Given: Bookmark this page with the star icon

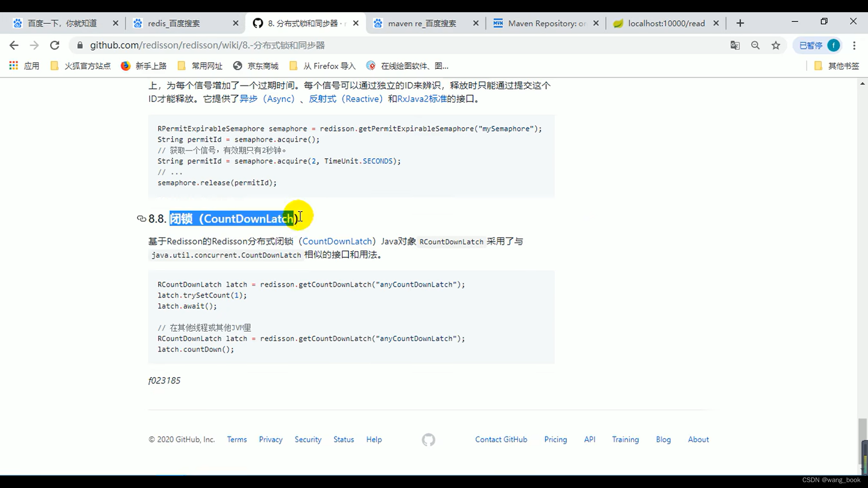Looking at the screenshot, I should [776, 45].
